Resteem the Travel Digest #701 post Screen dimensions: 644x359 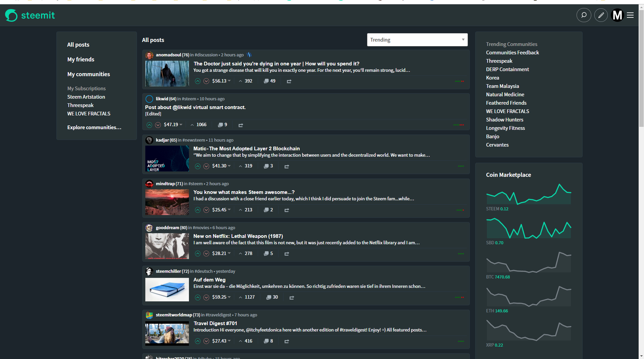(287, 341)
